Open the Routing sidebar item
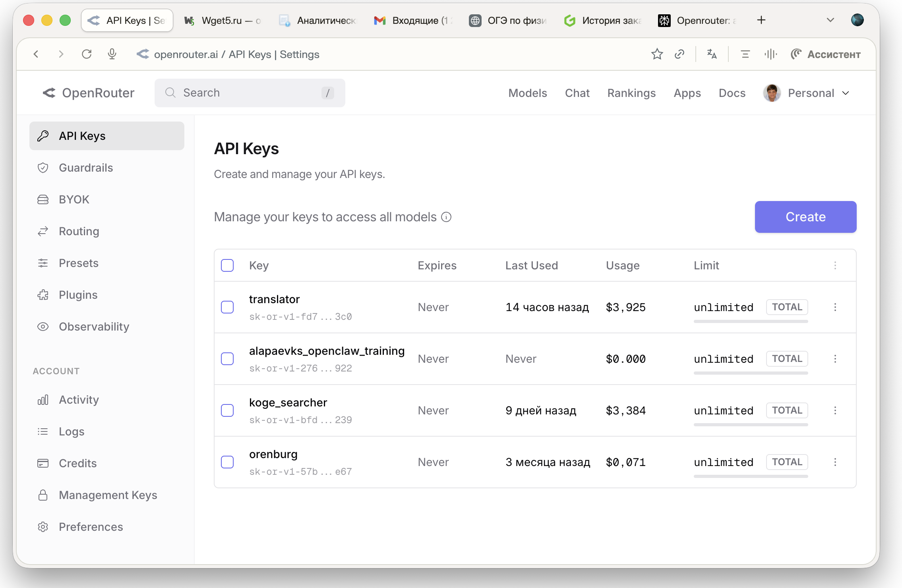This screenshot has height=588, width=902. point(107,231)
